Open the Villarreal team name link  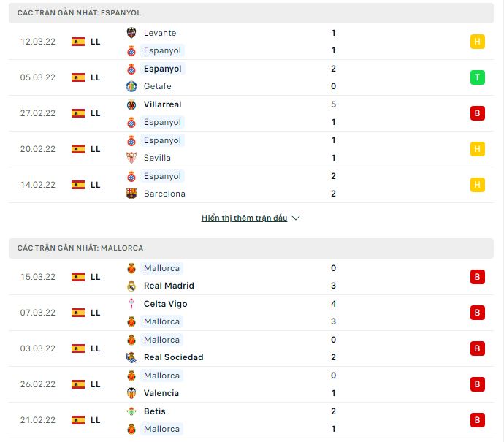click(162, 104)
